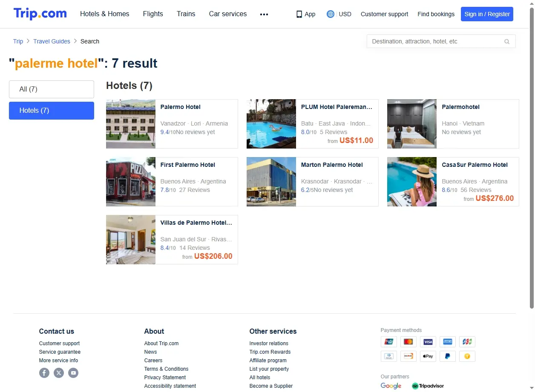
Task: Click the US$11.00 price
Action: (x=356, y=140)
